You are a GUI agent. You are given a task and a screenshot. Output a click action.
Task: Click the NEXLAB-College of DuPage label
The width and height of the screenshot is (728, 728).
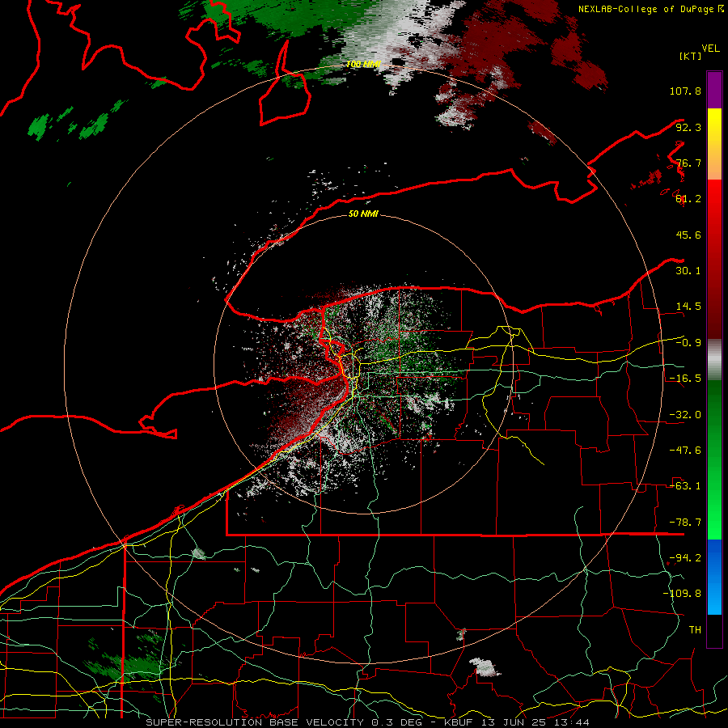[650, 9]
